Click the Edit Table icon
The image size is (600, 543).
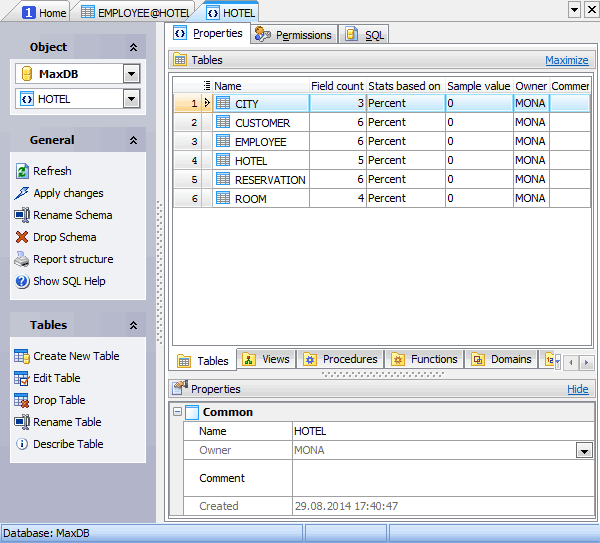[22, 378]
